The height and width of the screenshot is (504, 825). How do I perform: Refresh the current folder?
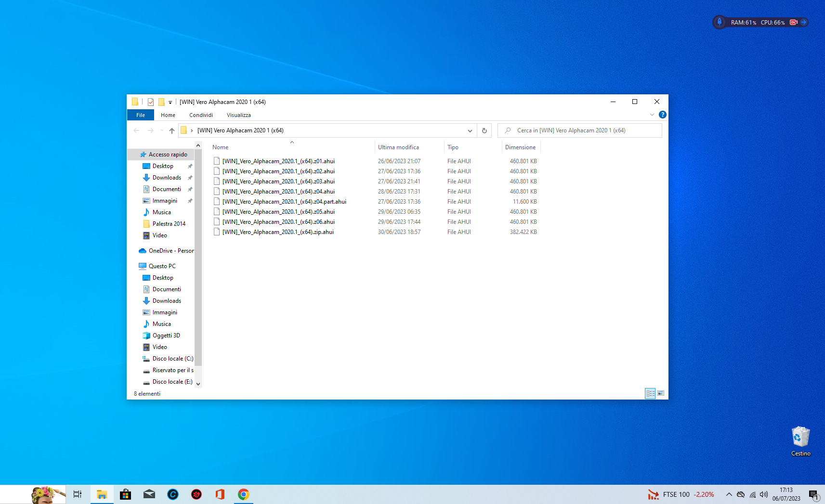(485, 130)
